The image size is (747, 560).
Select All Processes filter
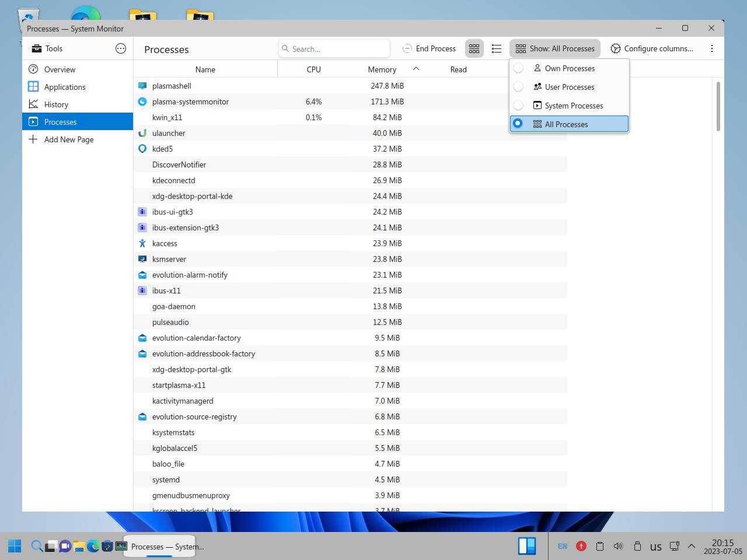569,124
